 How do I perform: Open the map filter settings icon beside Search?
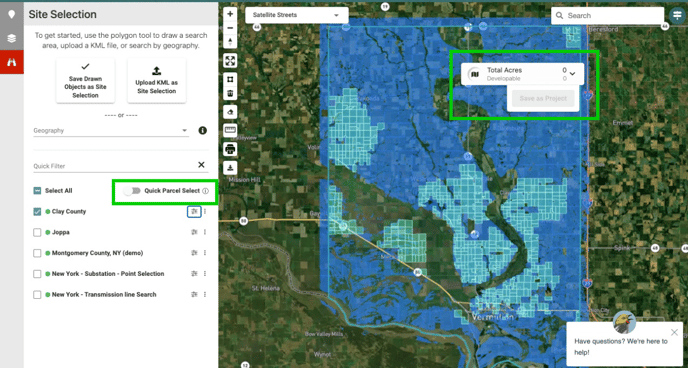[x=677, y=15]
